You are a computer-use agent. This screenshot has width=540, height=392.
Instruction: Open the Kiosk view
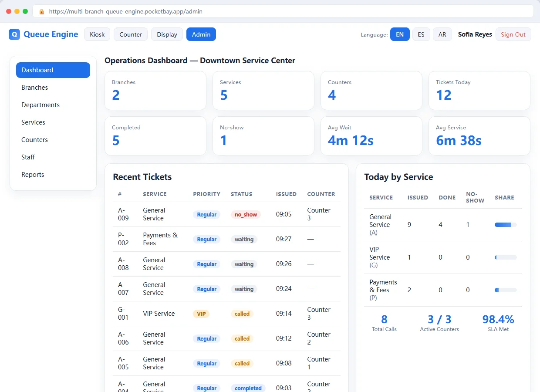click(97, 34)
